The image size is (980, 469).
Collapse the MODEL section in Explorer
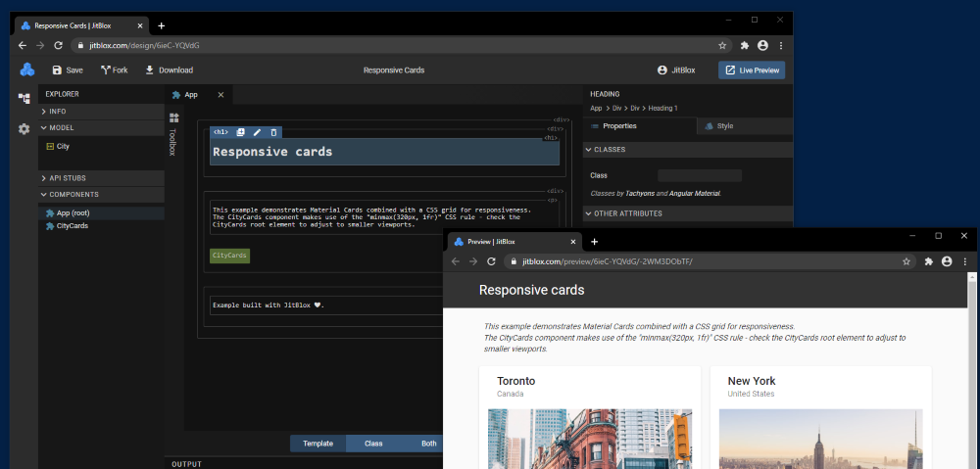coord(101,127)
